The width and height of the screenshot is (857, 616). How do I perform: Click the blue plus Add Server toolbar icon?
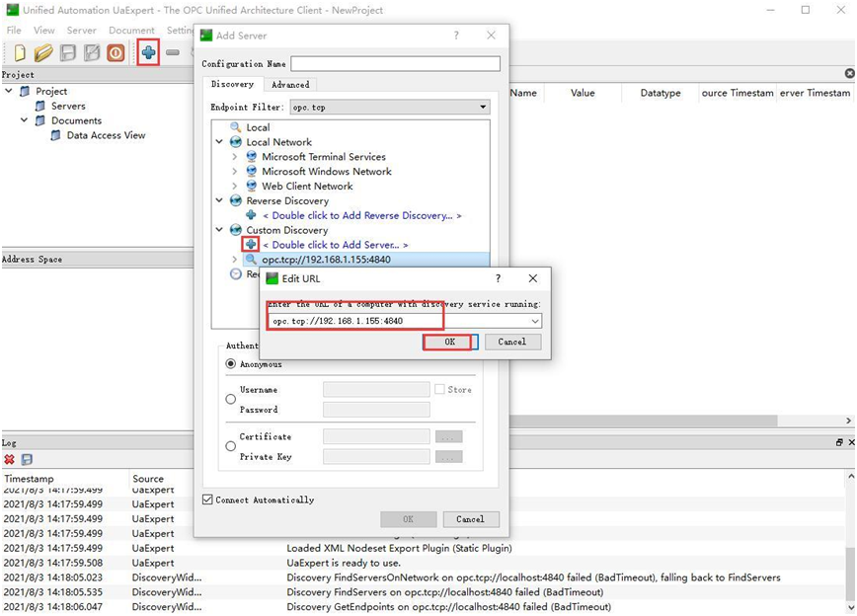coord(148,52)
